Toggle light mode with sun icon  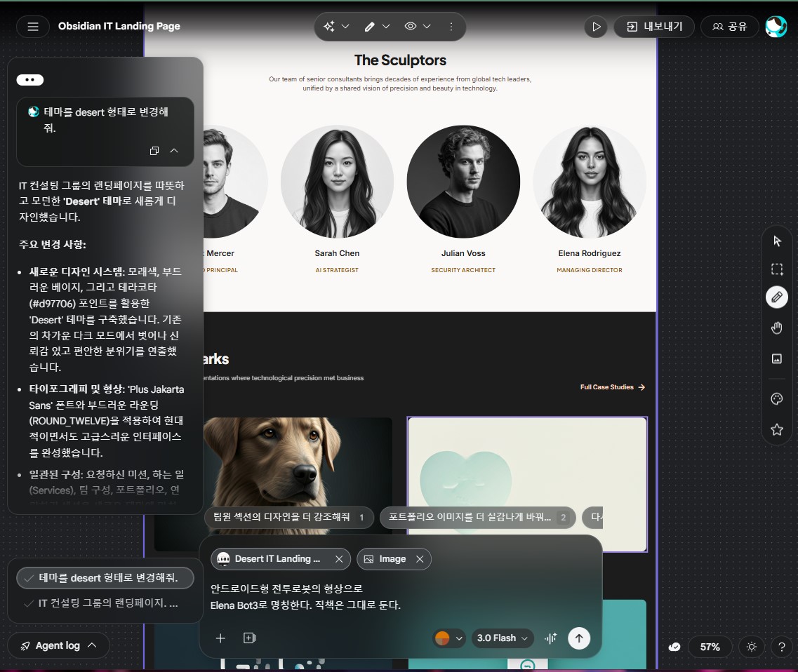tap(752, 647)
